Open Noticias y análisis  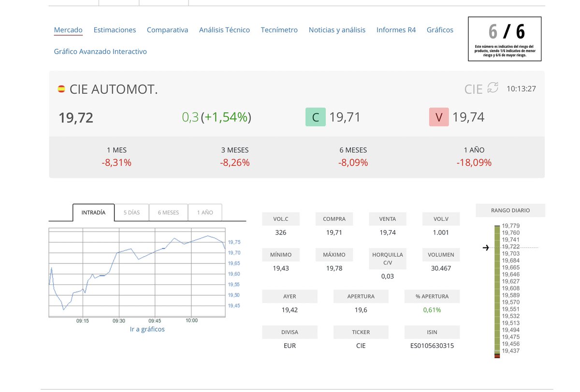point(337,30)
